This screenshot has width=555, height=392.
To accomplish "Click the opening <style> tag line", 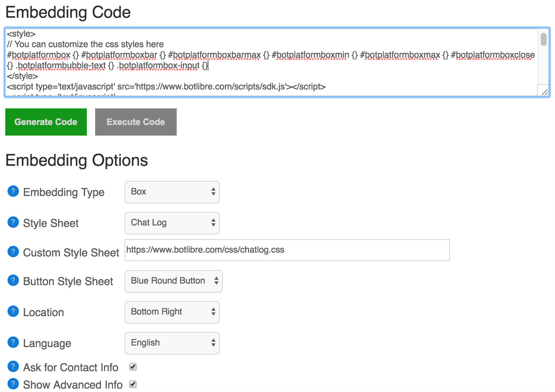I will 21,34.
